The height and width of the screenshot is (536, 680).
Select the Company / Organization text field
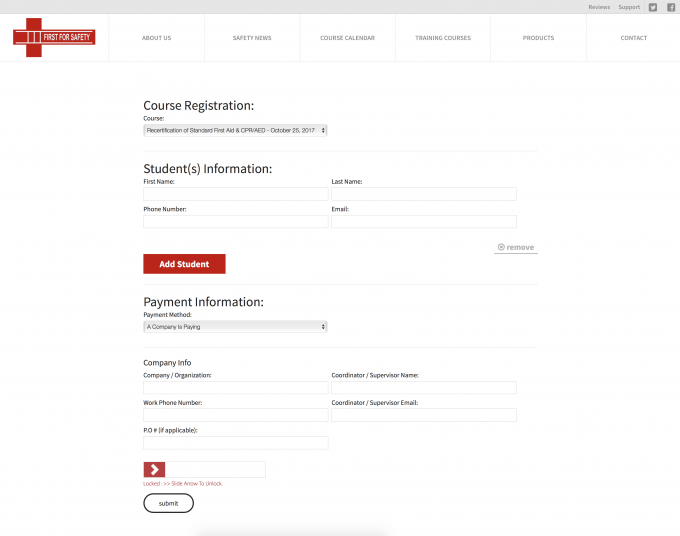235,388
